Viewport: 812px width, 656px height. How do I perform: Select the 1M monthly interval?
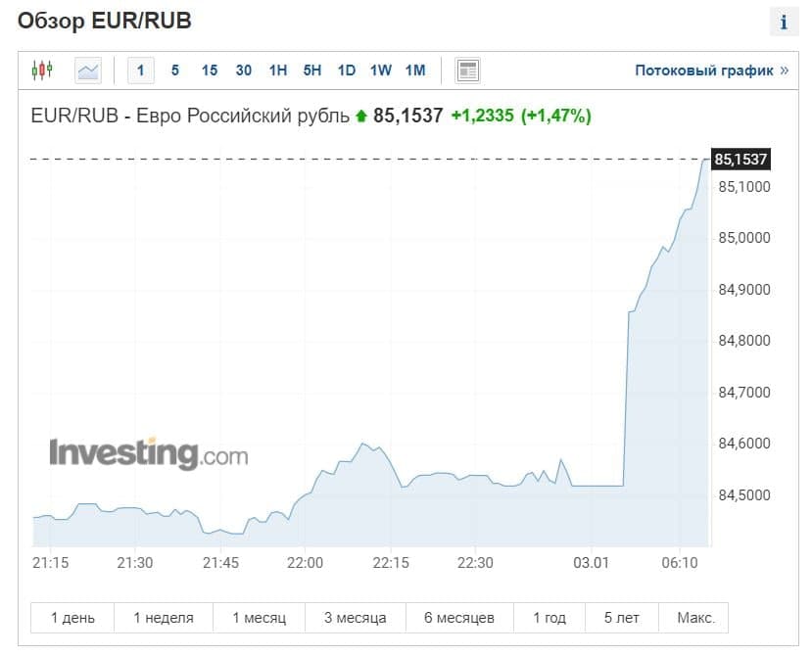click(x=415, y=70)
